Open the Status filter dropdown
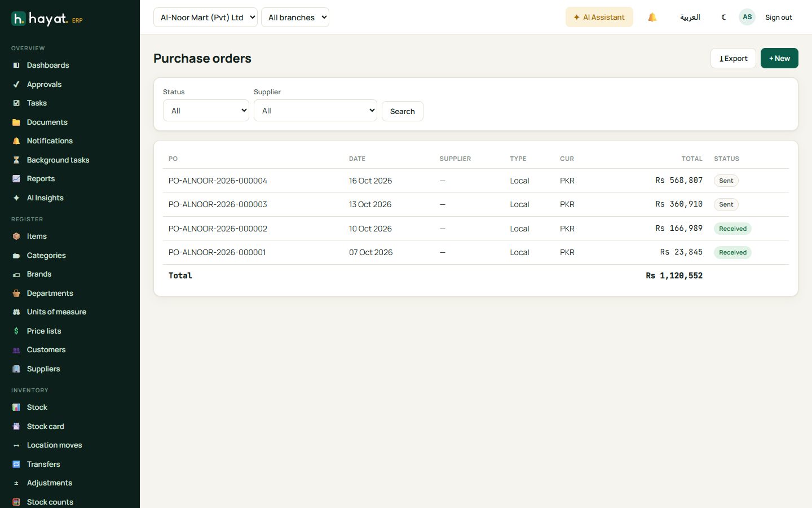The height and width of the screenshot is (508, 812). 206,111
